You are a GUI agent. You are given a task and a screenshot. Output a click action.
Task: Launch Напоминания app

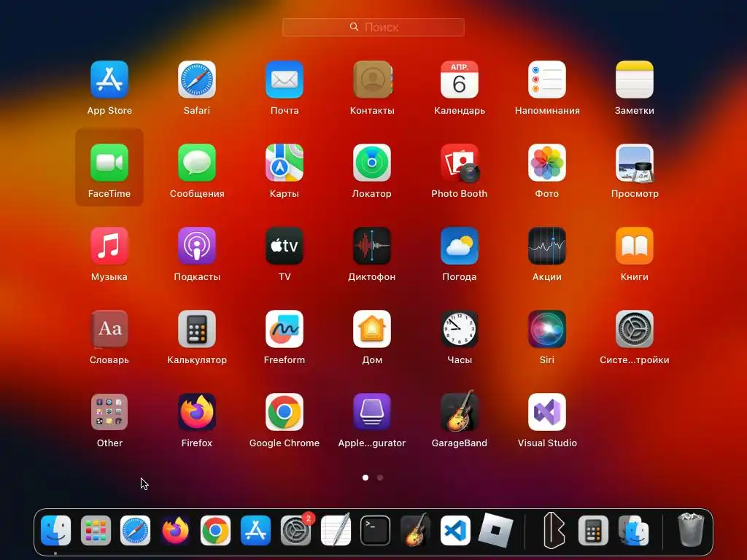coord(547,79)
